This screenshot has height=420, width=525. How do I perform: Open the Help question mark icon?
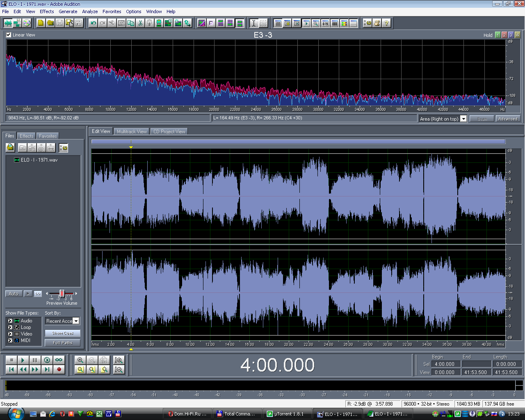(x=386, y=23)
